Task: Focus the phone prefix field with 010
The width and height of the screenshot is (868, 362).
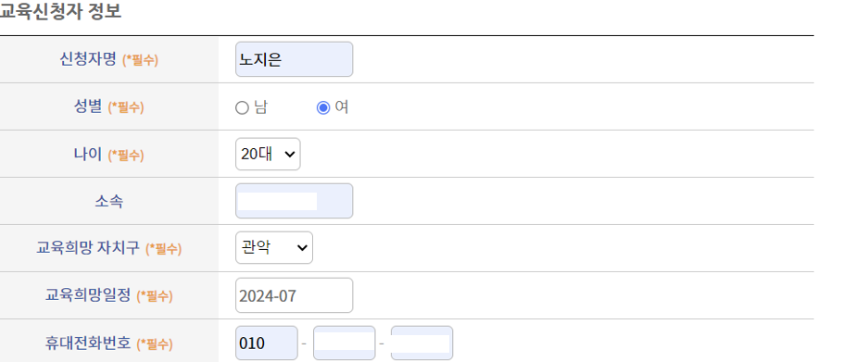Action: [266, 343]
